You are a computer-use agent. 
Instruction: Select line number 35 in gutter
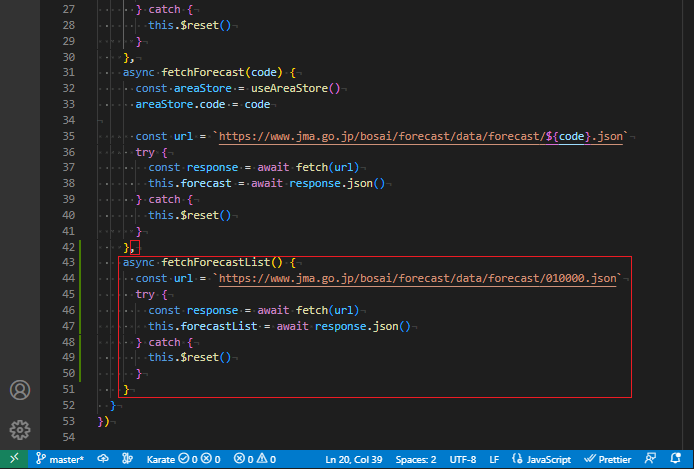pyautogui.click(x=69, y=136)
